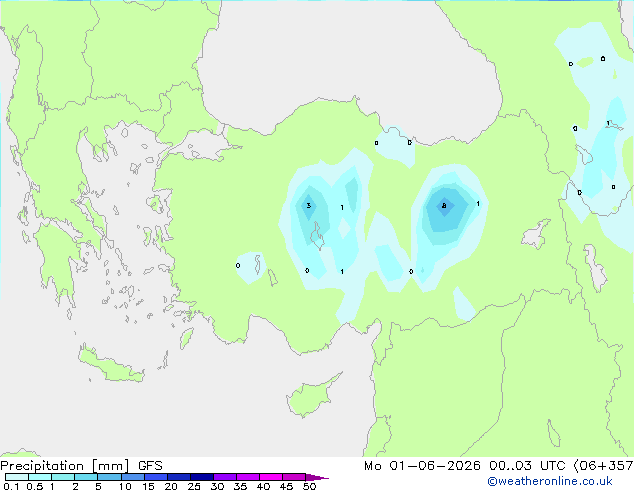Click the 'Precipitation [mm] GFS' title label
Viewport: 634px width, 490px height.
(81, 466)
